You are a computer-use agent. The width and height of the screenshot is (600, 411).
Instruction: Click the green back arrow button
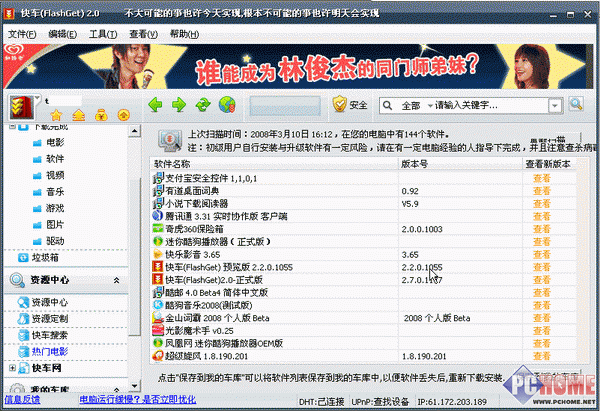(155, 104)
